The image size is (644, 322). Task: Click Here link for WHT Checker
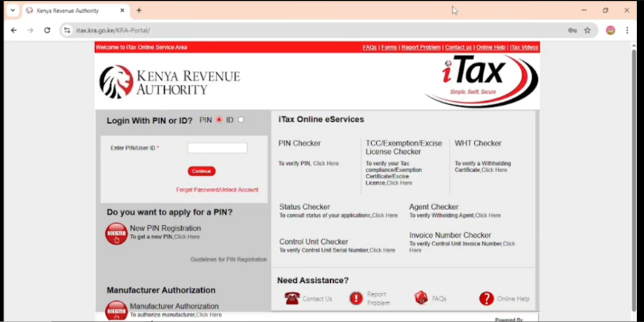[494, 170]
